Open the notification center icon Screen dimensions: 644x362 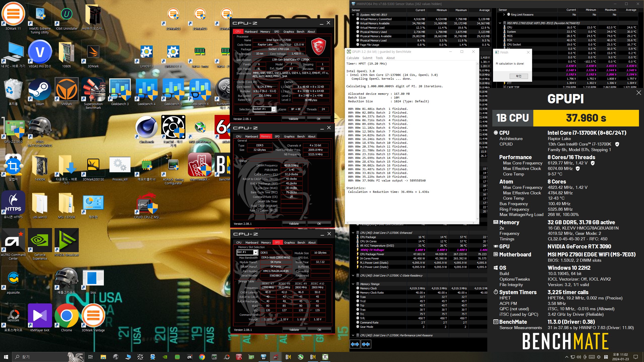636,357
